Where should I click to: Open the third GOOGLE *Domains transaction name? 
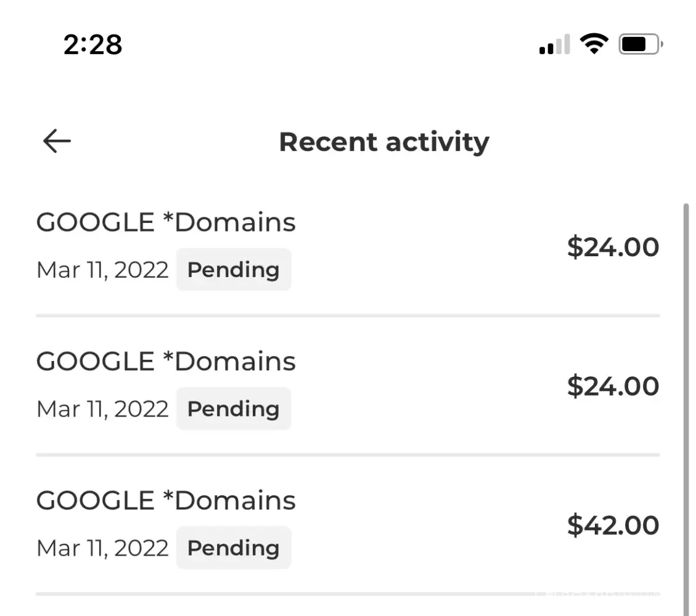pos(166,501)
